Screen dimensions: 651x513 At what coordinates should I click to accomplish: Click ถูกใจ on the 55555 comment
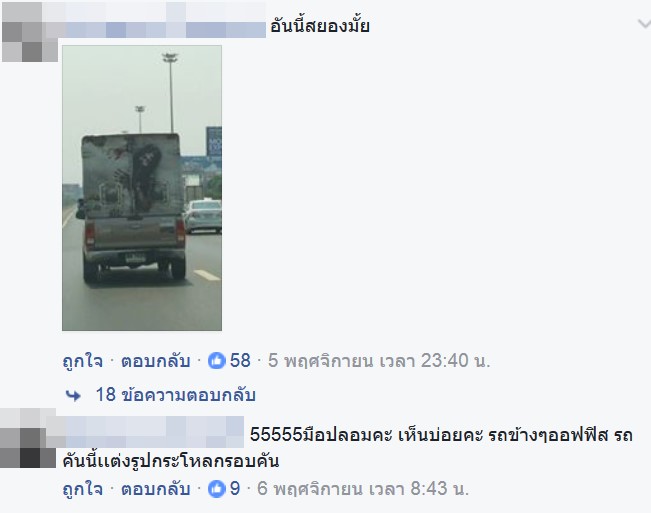click(x=83, y=489)
